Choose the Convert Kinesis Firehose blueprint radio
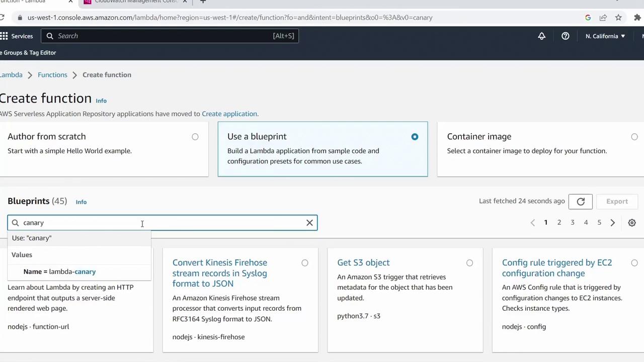644x362 pixels. pyautogui.click(x=305, y=263)
